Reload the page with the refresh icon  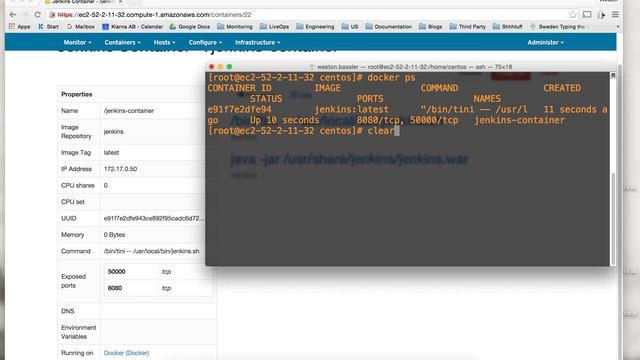38,15
